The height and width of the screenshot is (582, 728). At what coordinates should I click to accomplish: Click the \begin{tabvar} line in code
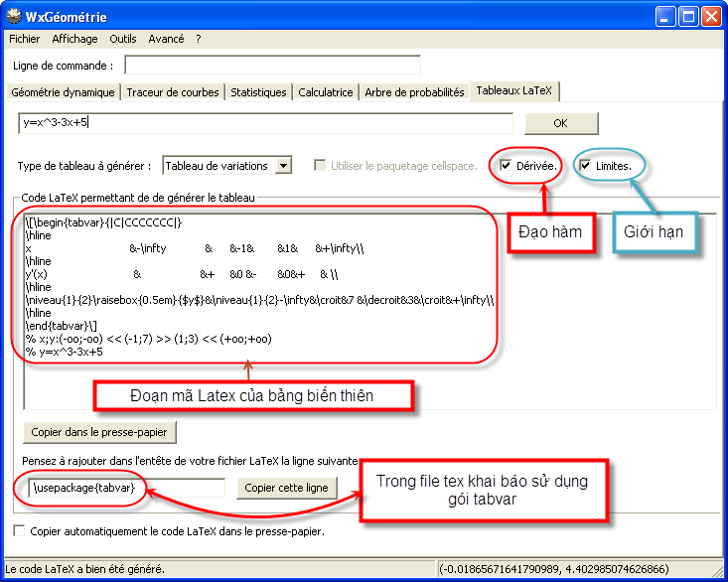point(104,222)
